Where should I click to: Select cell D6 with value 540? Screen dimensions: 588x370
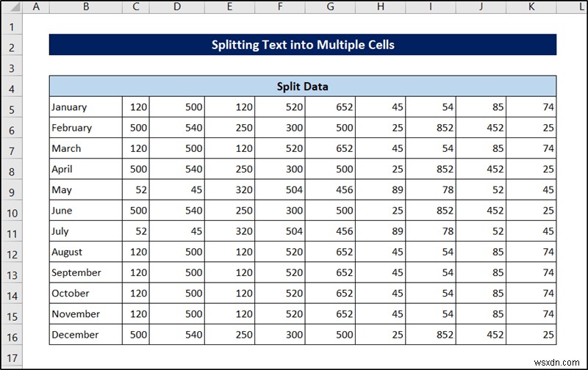click(x=177, y=127)
